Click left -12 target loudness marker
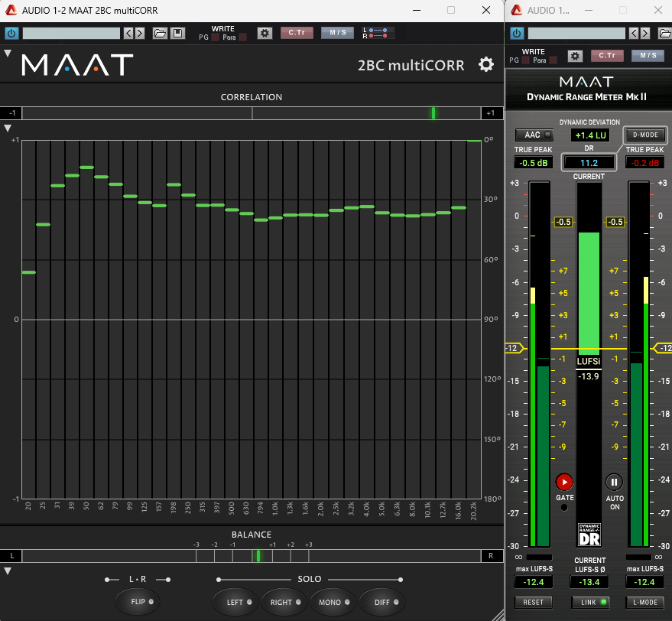 click(x=515, y=348)
